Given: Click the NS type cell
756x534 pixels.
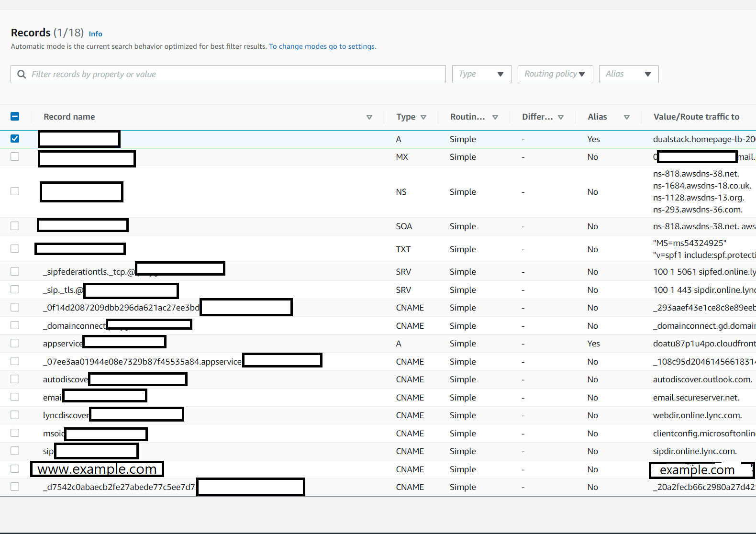Looking at the screenshot, I should click(x=401, y=192).
